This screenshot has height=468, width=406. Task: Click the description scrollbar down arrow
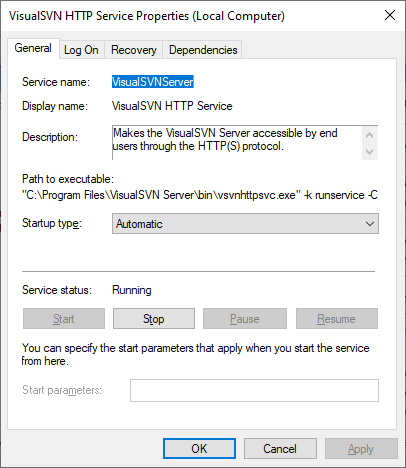point(369,152)
